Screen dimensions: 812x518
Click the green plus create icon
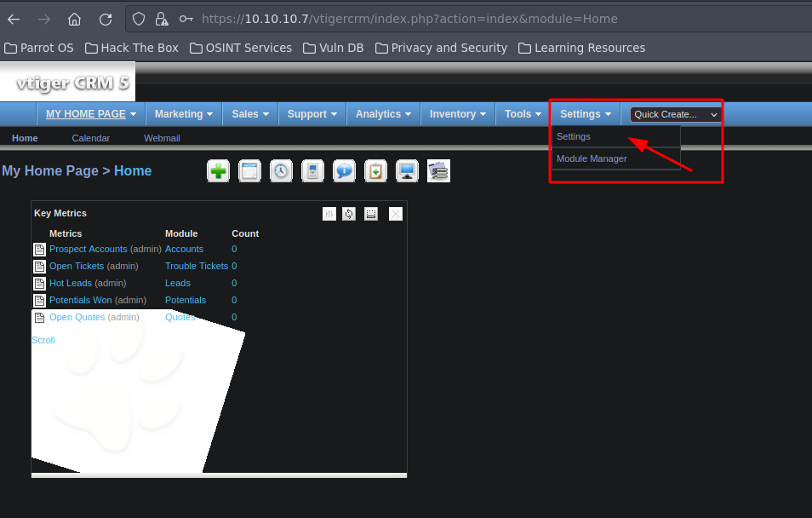(219, 171)
